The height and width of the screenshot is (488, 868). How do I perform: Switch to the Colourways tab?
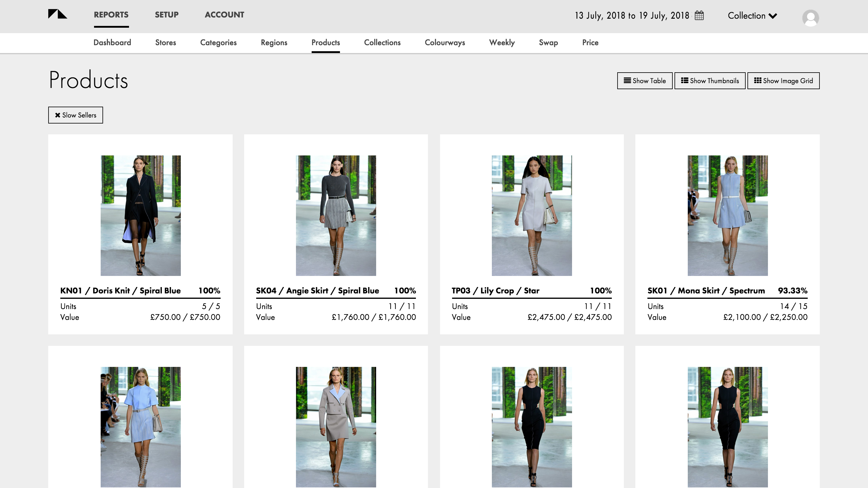tap(445, 43)
